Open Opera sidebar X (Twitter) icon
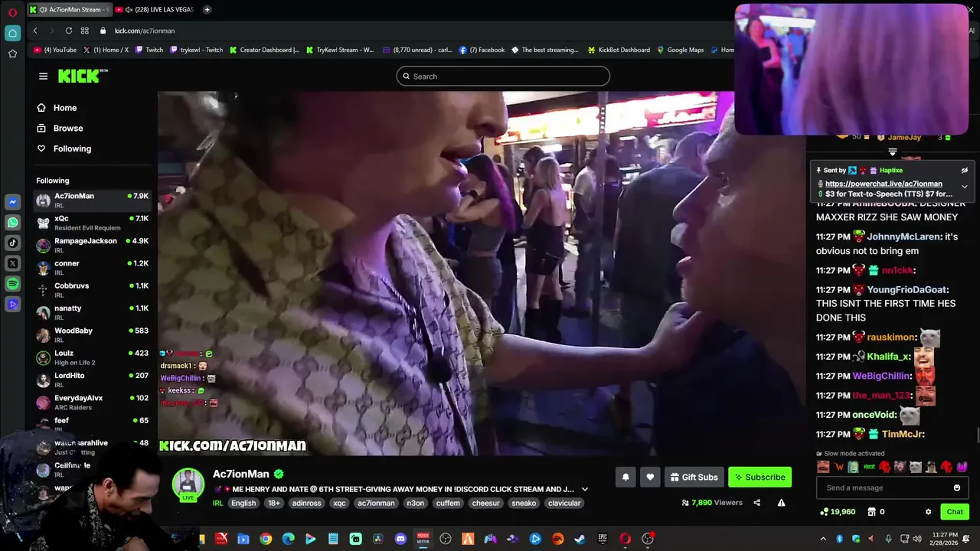The width and height of the screenshot is (980, 551). click(12, 263)
